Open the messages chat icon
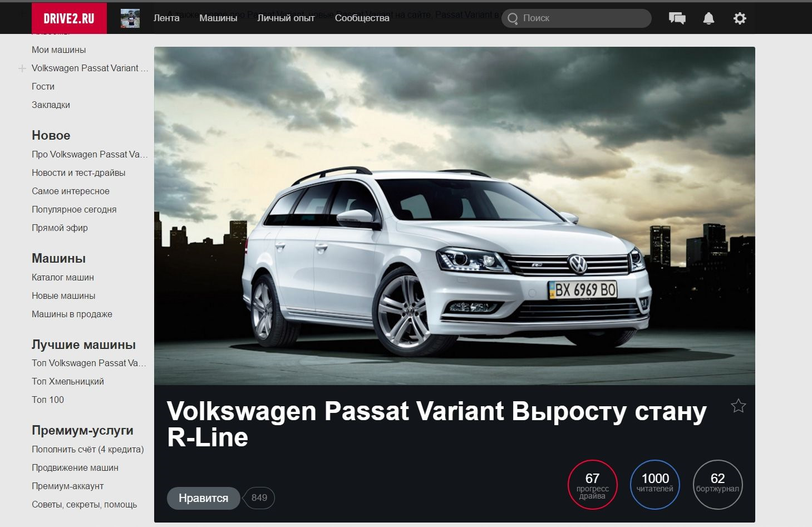This screenshot has height=527, width=812. (x=677, y=18)
